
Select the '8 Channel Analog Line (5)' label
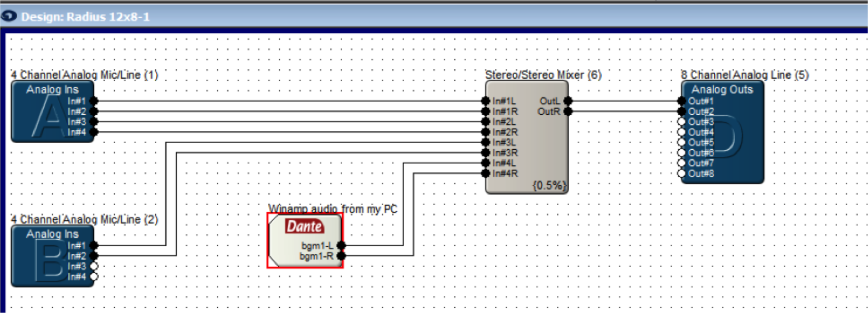pyautogui.click(x=745, y=75)
